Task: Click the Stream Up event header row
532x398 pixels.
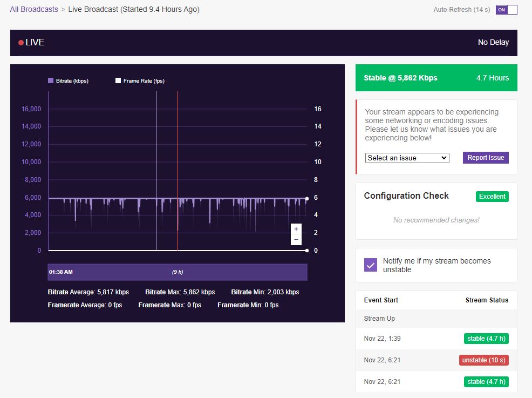Action: coord(436,319)
